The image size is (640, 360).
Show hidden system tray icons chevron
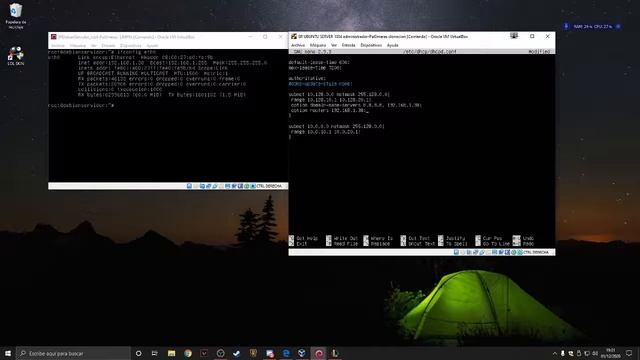pos(554,353)
